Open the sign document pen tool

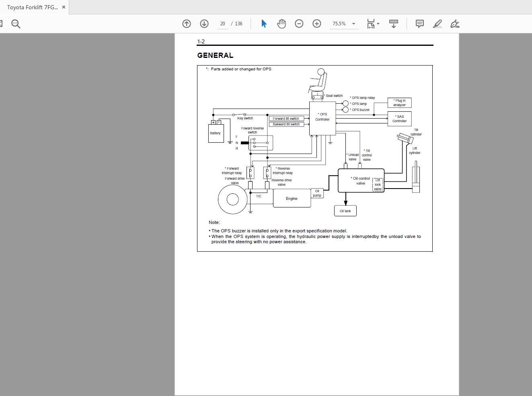[x=455, y=24]
